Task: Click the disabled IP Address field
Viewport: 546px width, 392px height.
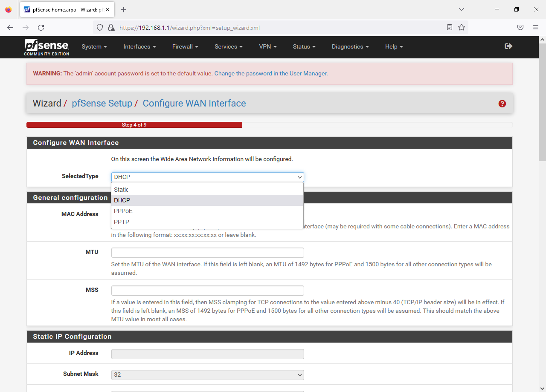Action: click(x=207, y=354)
